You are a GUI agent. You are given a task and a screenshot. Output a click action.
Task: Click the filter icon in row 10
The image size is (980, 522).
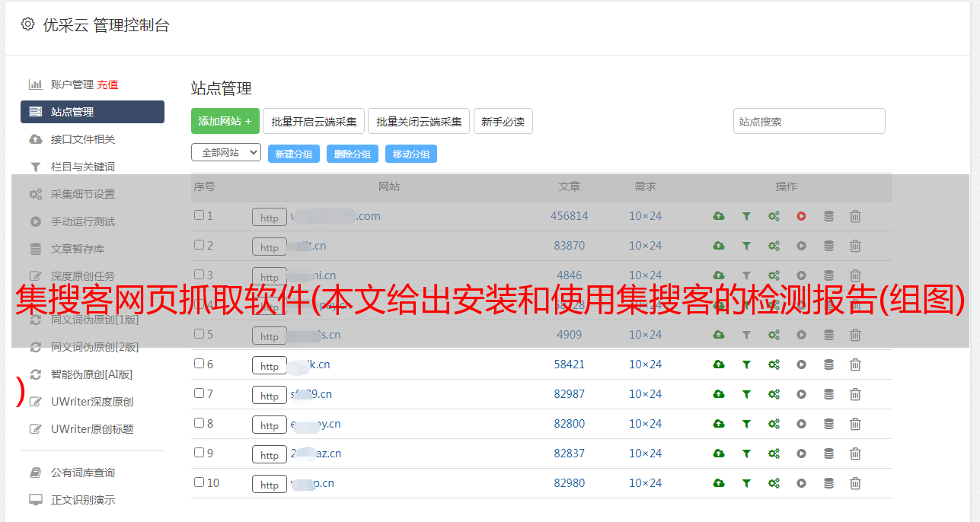746,483
